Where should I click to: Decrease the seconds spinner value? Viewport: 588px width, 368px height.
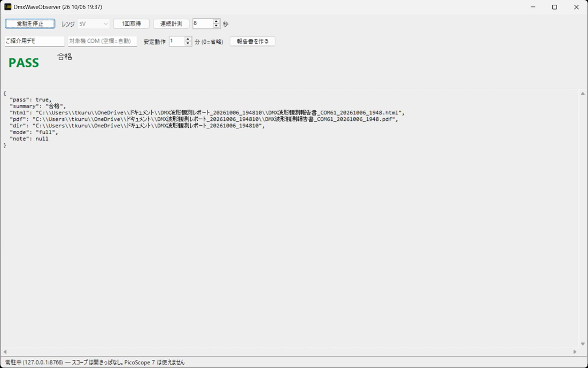click(x=216, y=26)
